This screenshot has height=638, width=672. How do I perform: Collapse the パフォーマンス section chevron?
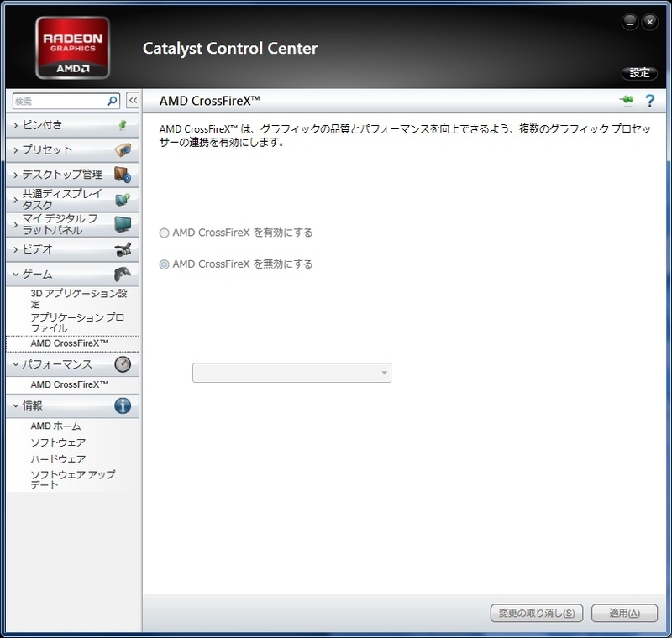(15, 364)
